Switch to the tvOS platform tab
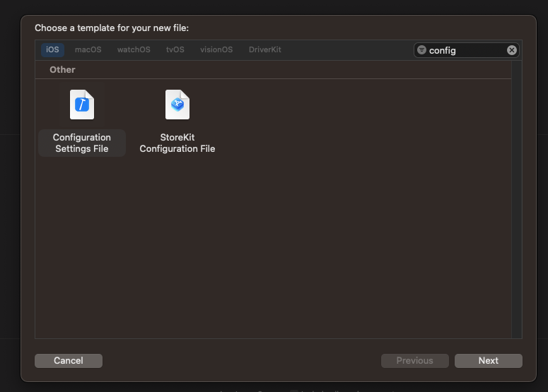The image size is (548, 392). pyautogui.click(x=175, y=49)
